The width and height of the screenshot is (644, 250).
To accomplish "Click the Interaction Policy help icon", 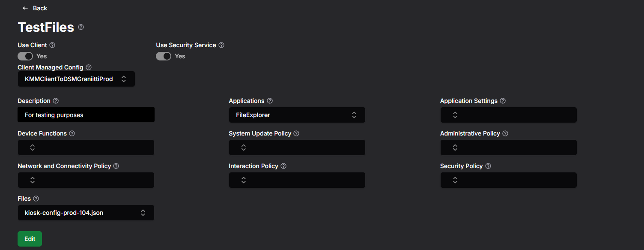I will [x=283, y=166].
